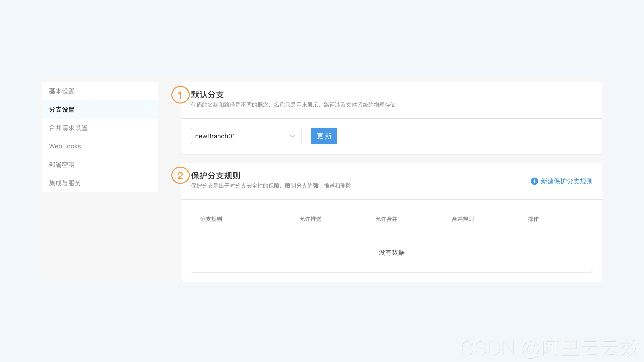644x362 pixels.
Task: Click the 允许合并 column header
Action: [x=386, y=219]
